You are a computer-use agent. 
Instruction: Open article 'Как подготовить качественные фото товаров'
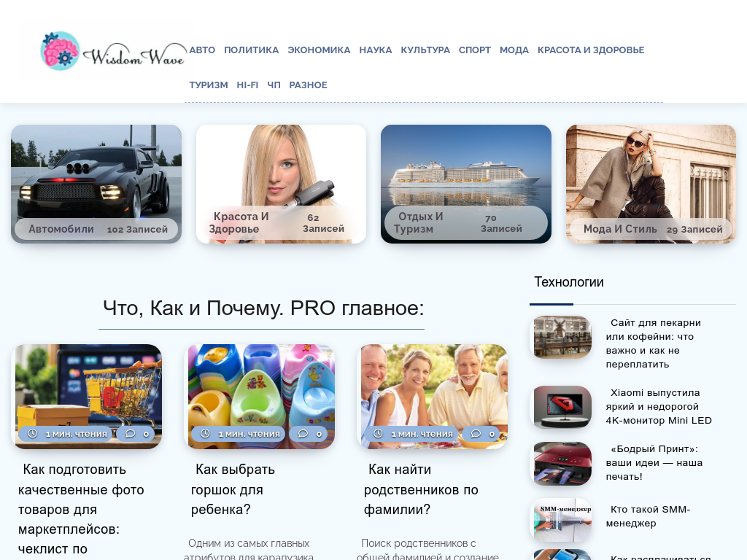(81, 509)
